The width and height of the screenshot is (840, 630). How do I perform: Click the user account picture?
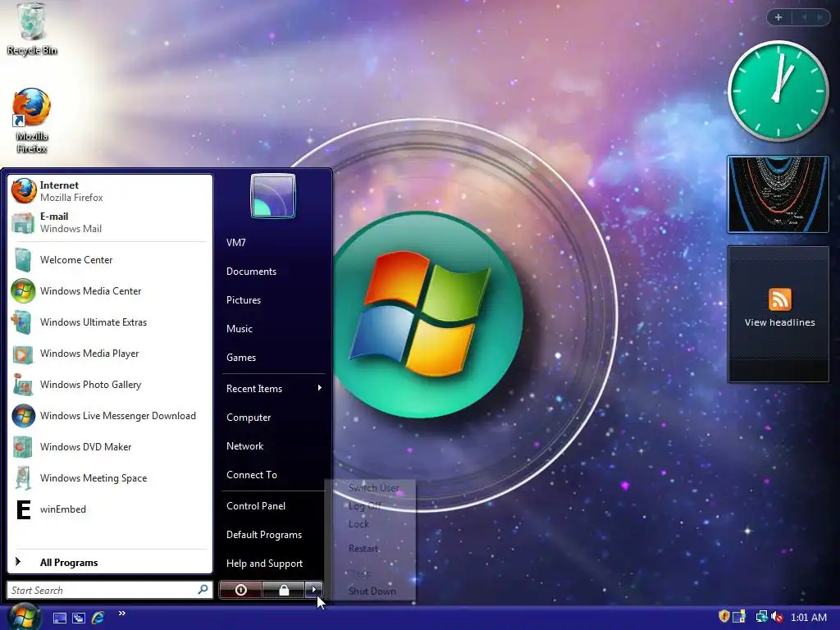[x=272, y=195]
